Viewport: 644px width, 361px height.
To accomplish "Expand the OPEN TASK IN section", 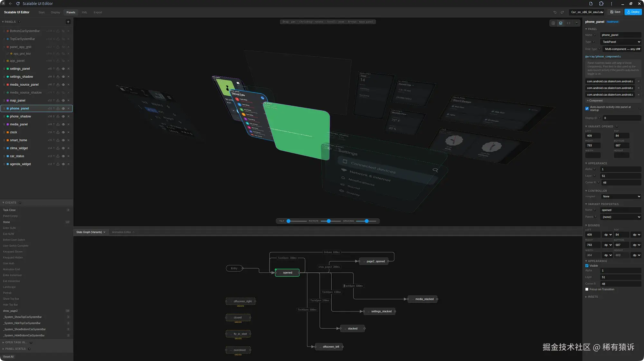I will point(16,343).
